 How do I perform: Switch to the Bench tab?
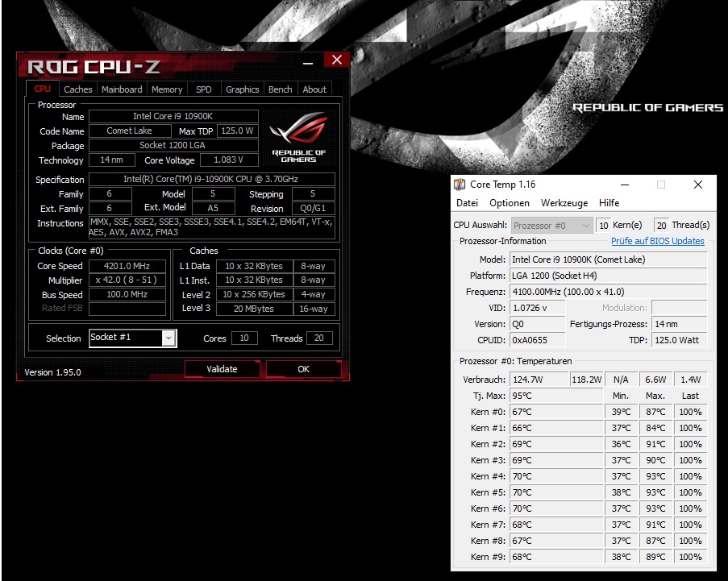pyautogui.click(x=280, y=89)
